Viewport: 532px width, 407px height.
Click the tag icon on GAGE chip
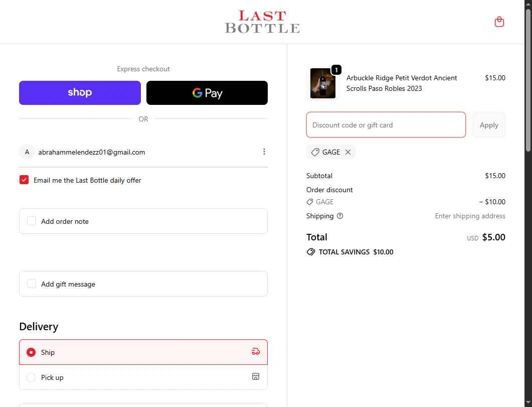[315, 152]
